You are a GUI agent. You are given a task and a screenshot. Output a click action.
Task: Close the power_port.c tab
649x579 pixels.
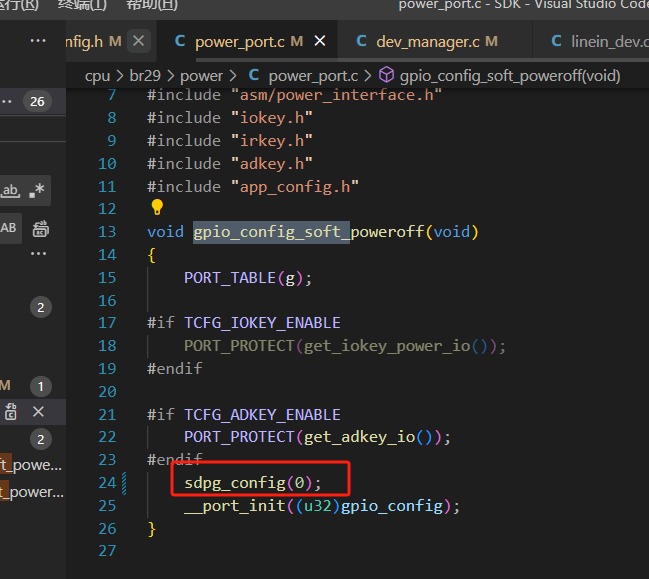pyautogui.click(x=320, y=41)
